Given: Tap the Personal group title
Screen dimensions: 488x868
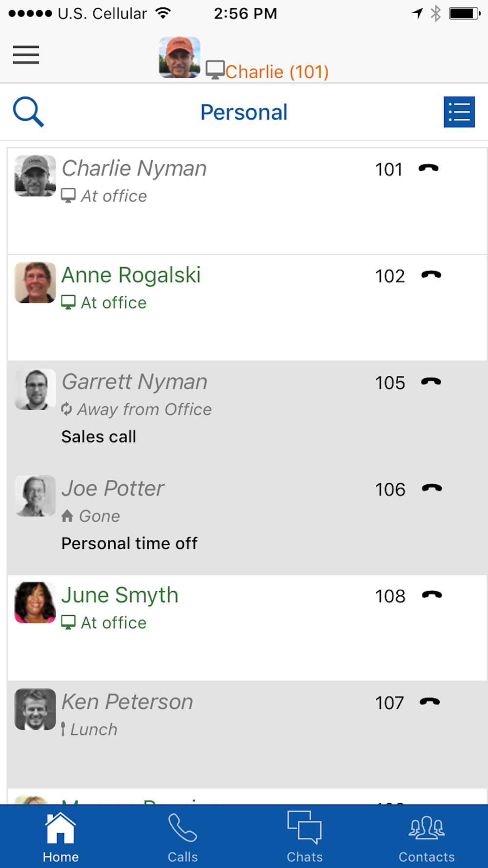Looking at the screenshot, I should coord(244,112).
